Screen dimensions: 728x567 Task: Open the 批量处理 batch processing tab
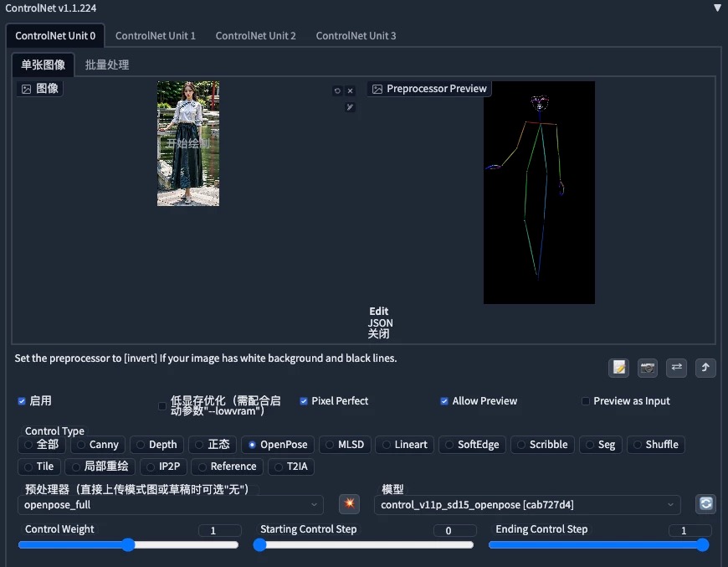coord(107,64)
